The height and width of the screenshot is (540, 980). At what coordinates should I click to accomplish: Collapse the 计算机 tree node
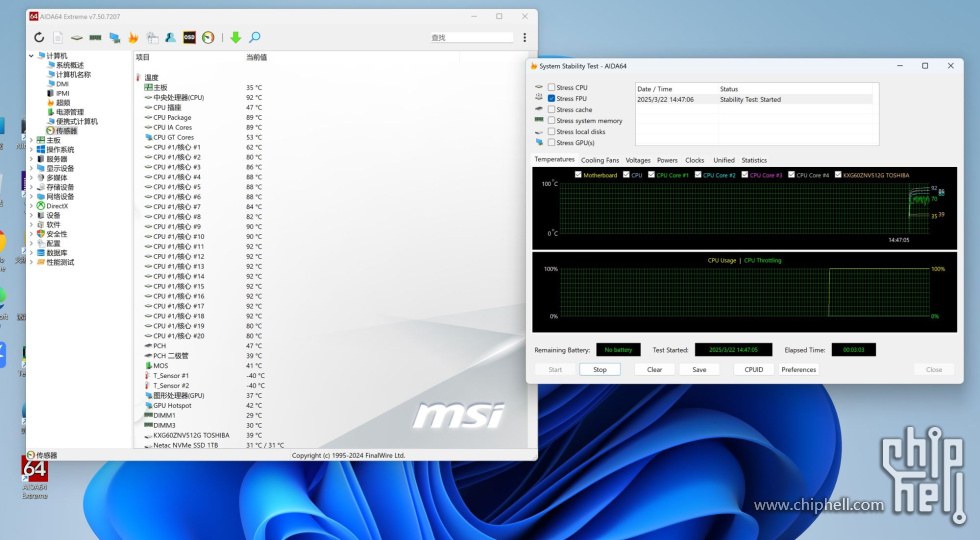pyautogui.click(x=31, y=56)
